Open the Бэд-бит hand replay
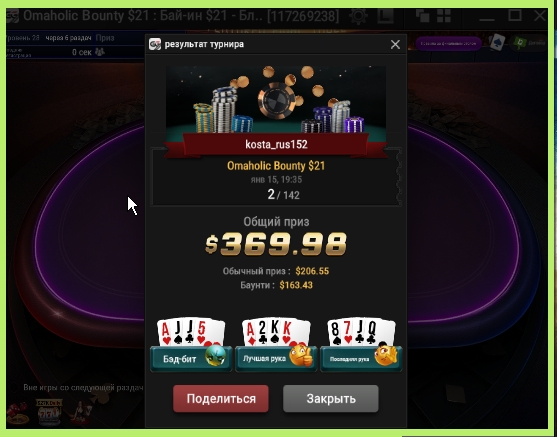The image size is (557, 437). tap(191, 345)
